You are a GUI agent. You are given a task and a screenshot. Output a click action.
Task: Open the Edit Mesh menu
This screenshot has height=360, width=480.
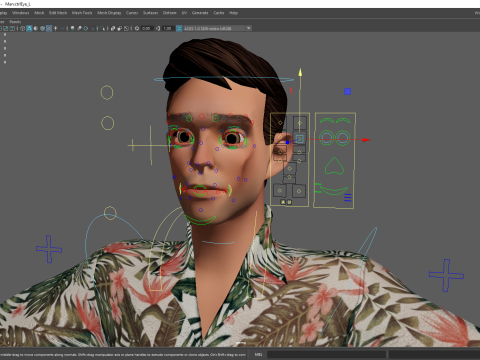[x=58, y=13]
